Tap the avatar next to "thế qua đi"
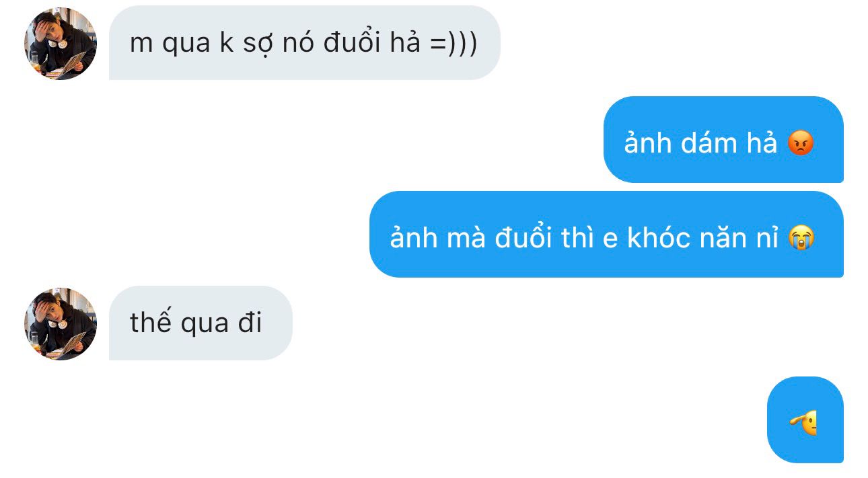 61,324
